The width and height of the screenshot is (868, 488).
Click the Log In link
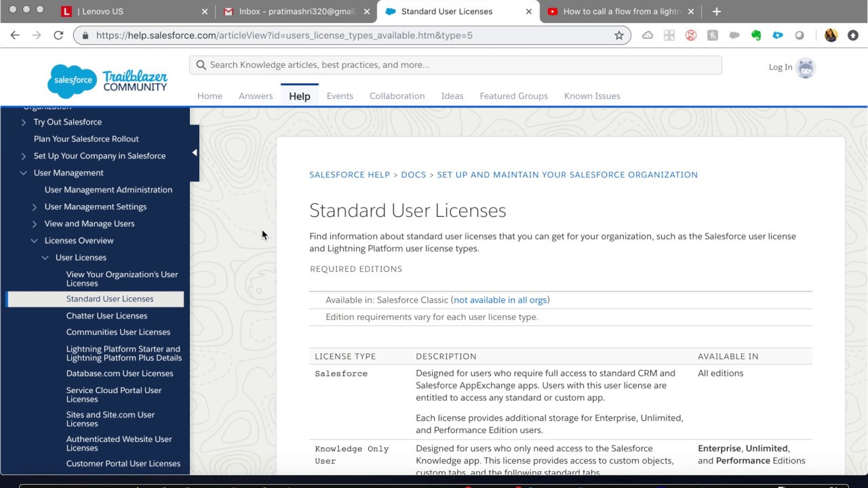pos(781,67)
